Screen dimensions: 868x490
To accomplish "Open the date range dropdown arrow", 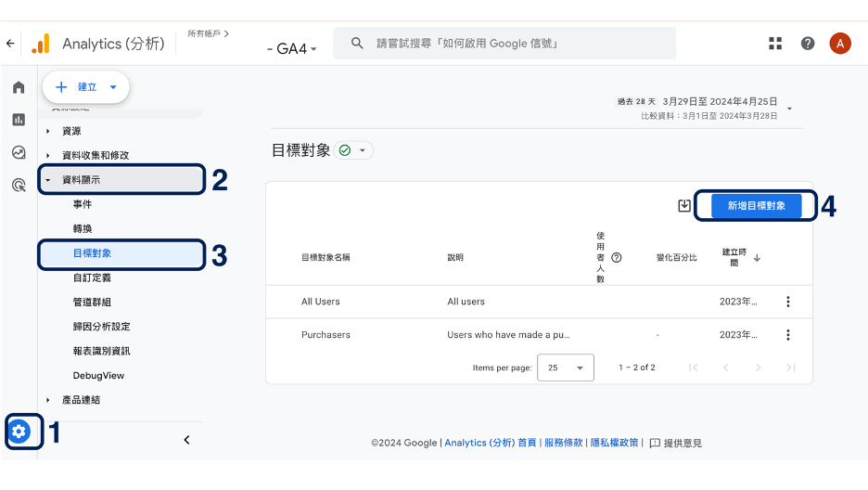I will tap(789, 109).
